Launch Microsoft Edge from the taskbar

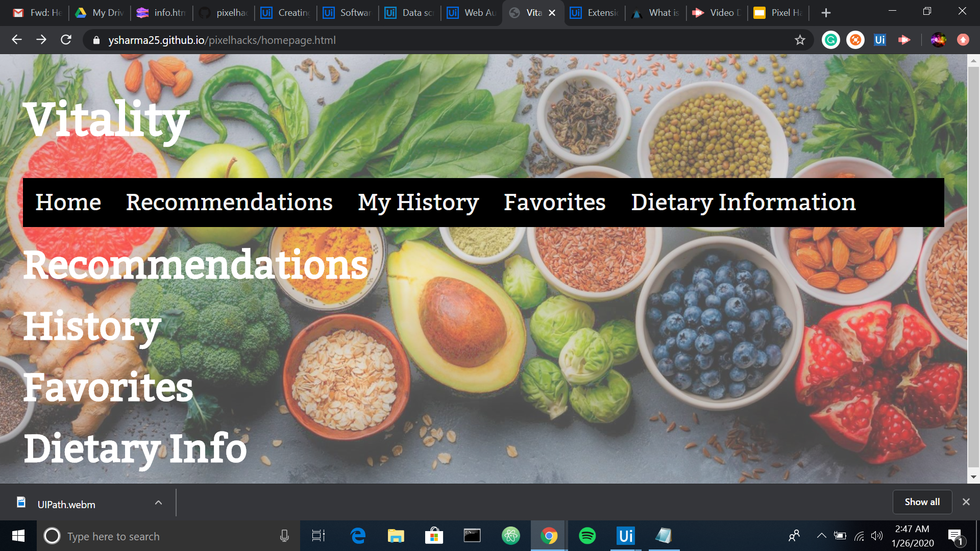tap(358, 536)
